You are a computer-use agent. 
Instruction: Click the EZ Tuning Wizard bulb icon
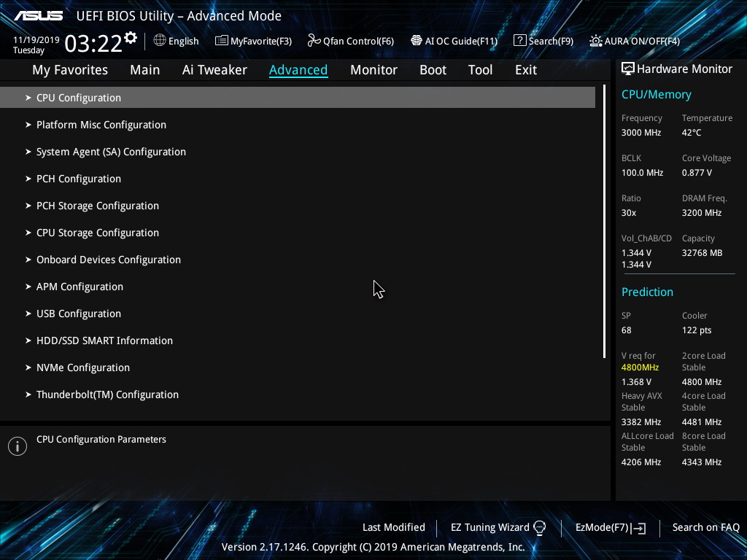539,528
